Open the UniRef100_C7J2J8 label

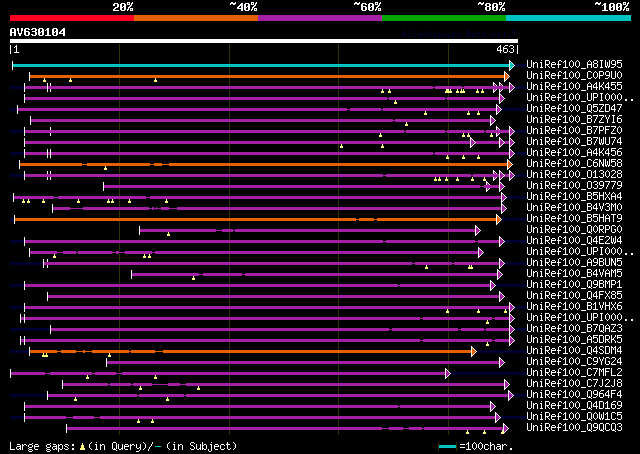pyautogui.click(x=574, y=384)
